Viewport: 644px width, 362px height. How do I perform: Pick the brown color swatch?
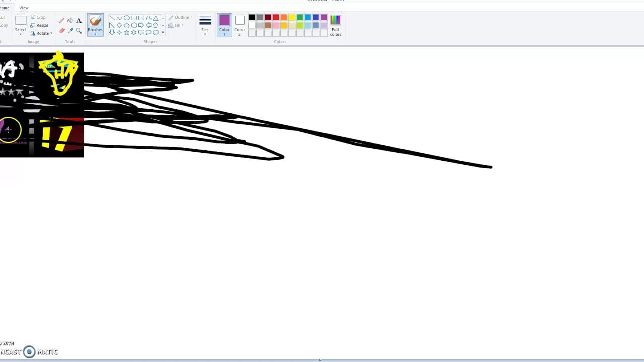(268, 25)
